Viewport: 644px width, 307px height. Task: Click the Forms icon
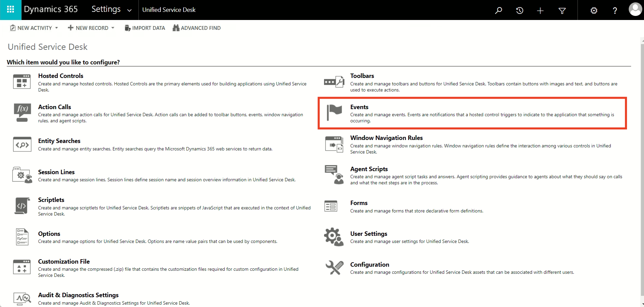(331, 206)
